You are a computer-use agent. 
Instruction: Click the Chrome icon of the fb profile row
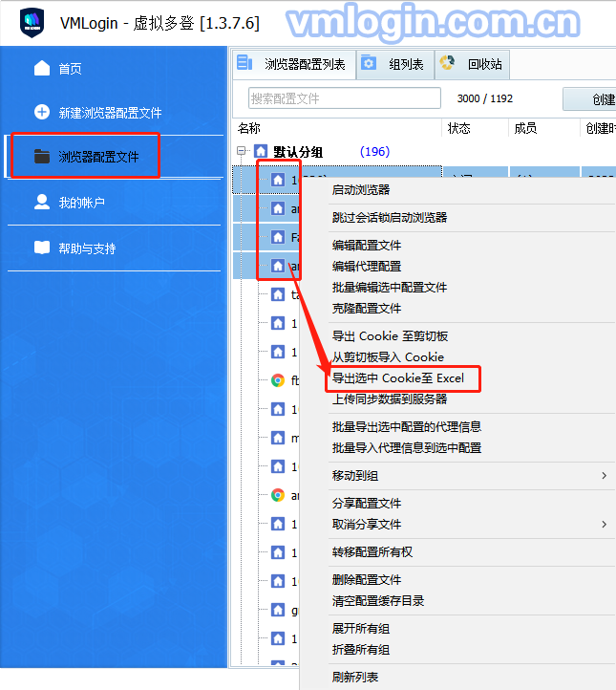278,380
